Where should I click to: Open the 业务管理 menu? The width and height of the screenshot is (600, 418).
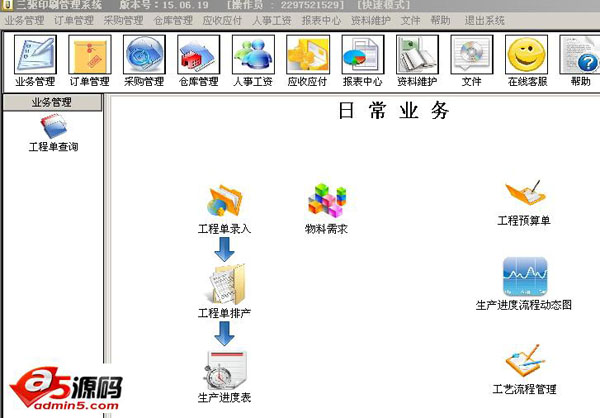(24, 20)
